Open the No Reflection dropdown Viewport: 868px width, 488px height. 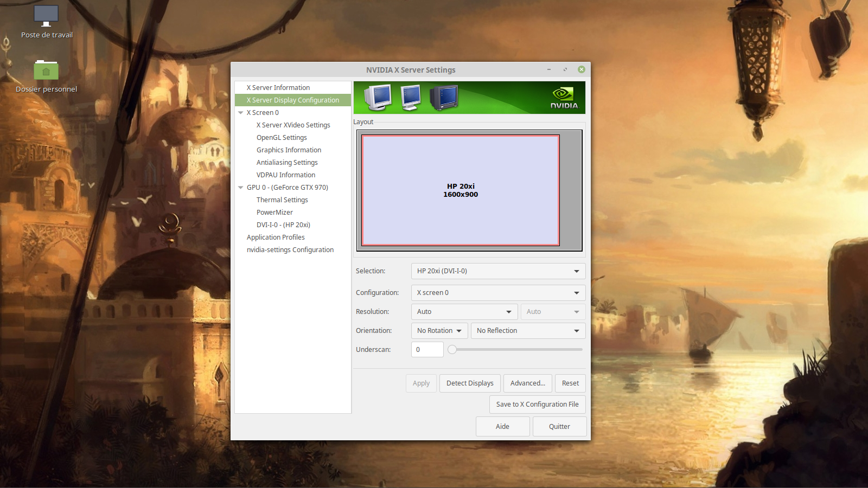pyautogui.click(x=527, y=331)
